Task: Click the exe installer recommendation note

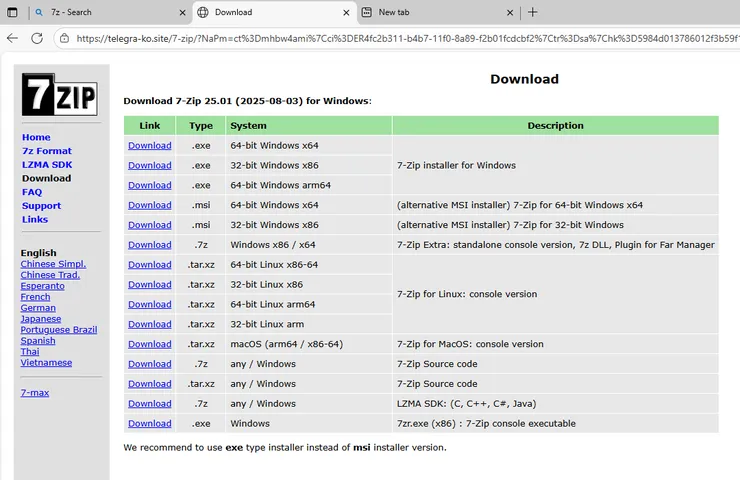Action: point(285,447)
